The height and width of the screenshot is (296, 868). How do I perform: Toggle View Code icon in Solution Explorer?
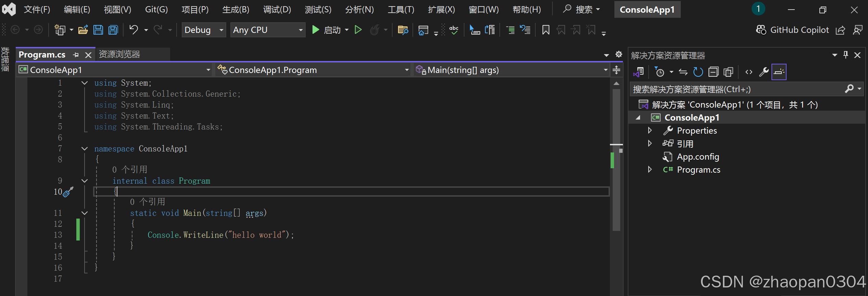pyautogui.click(x=749, y=72)
